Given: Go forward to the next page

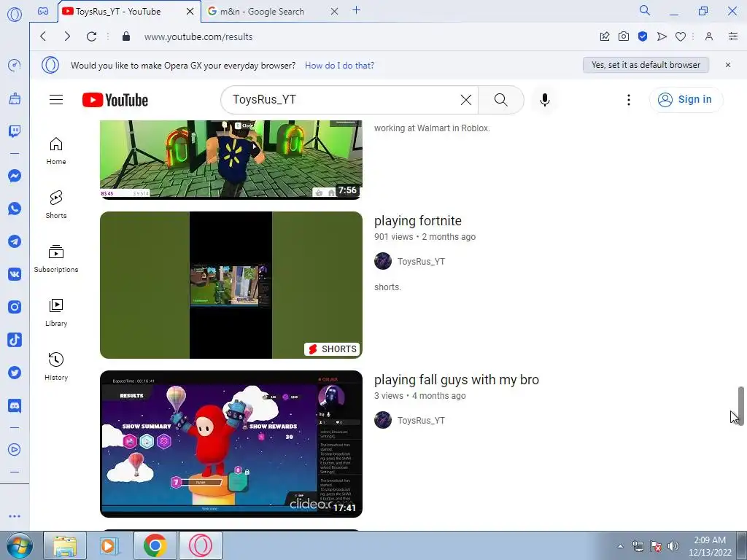Looking at the screenshot, I should click(67, 36).
